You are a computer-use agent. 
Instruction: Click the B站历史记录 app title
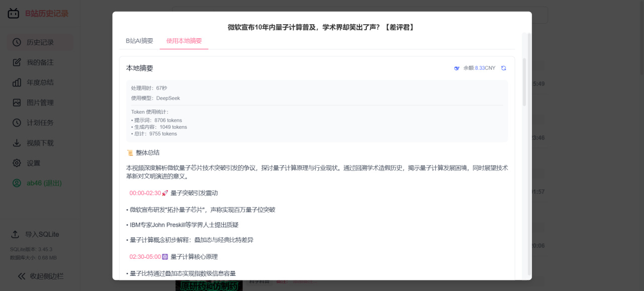click(x=47, y=14)
